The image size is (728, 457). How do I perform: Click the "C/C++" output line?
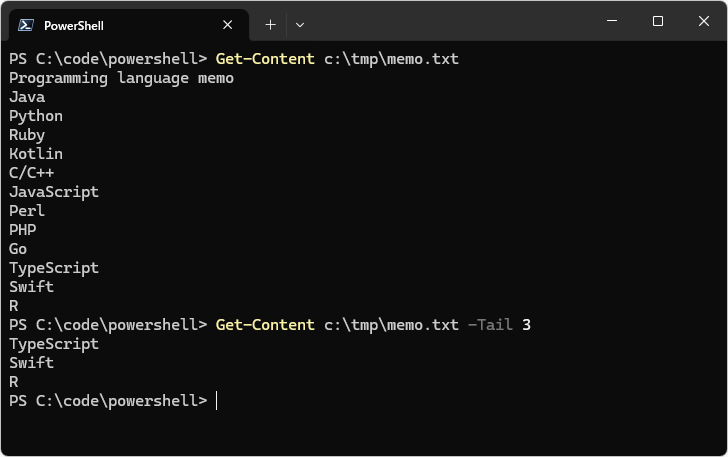point(32,173)
